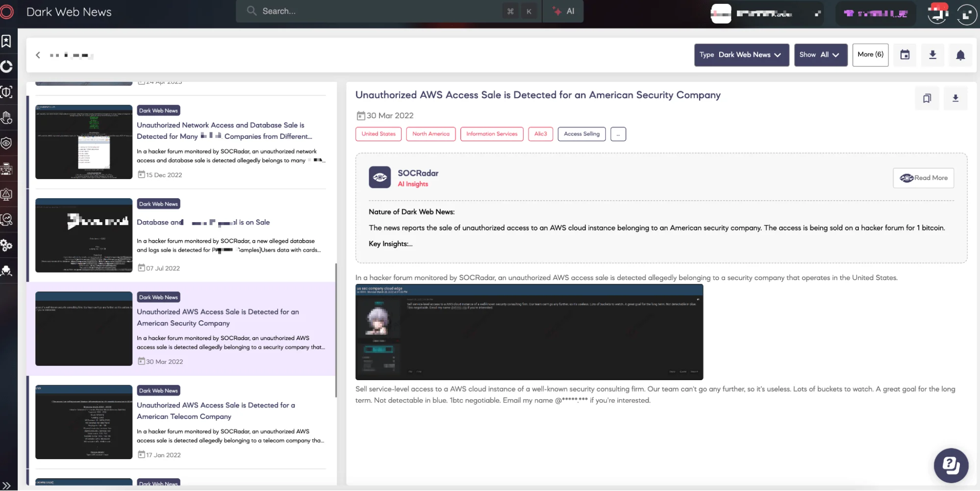Expand the sidebar with double chevron
The height and width of the screenshot is (491, 980).
(x=6, y=486)
